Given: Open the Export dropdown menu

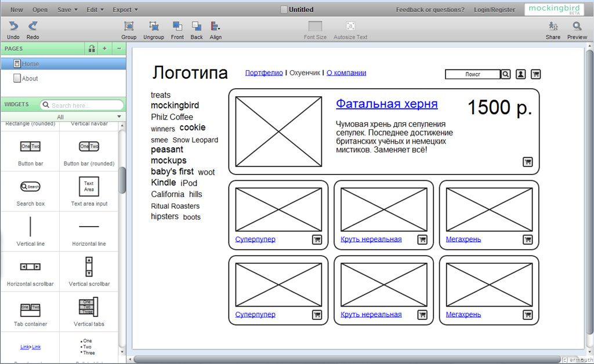Looking at the screenshot, I should (x=125, y=10).
